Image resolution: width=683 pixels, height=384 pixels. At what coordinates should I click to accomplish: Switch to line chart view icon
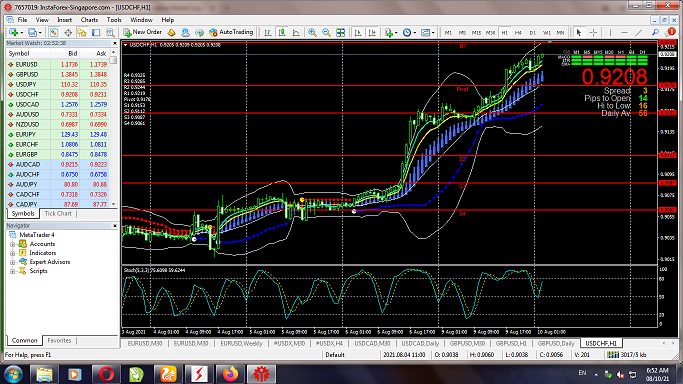tap(296, 32)
